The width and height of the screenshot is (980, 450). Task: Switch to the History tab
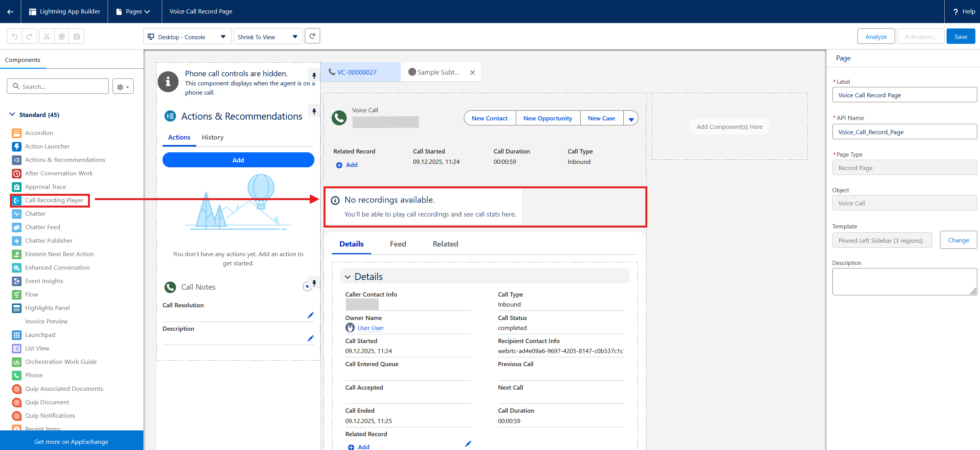212,137
